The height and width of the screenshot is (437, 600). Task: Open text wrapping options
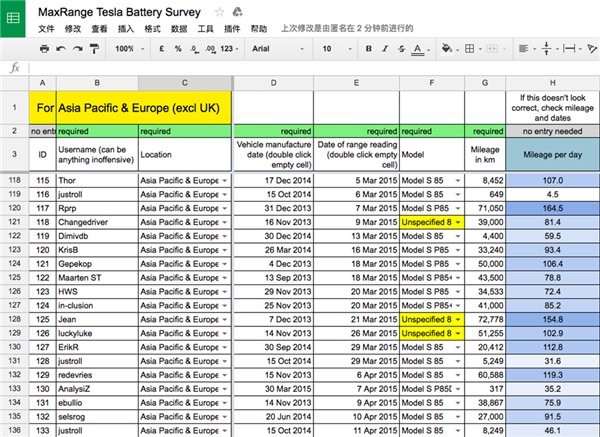(x=572, y=49)
